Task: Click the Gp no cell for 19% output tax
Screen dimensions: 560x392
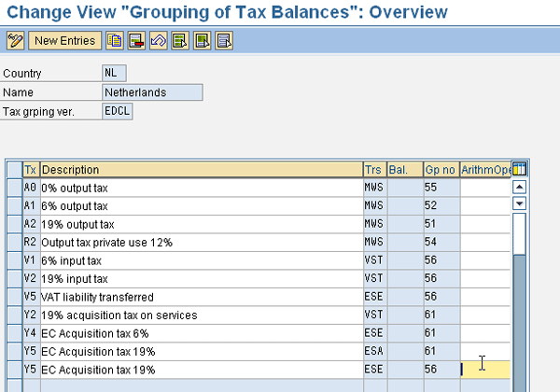Action: click(440, 223)
